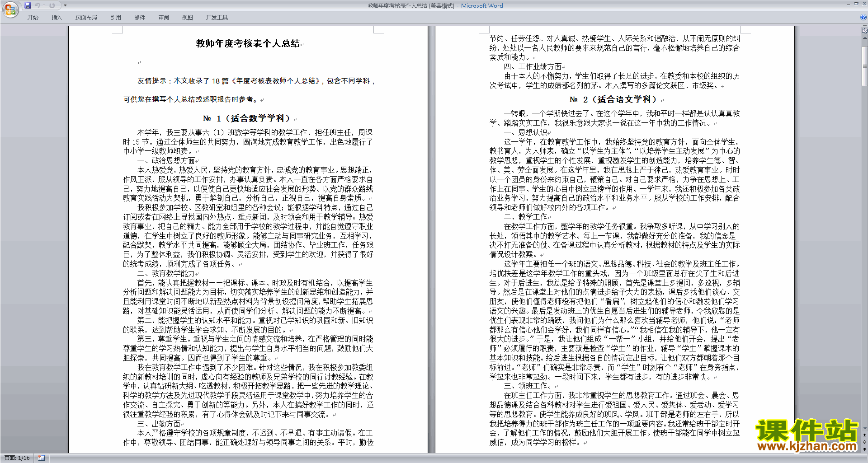Undo the last action

pyautogui.click(x=38, y=5)
